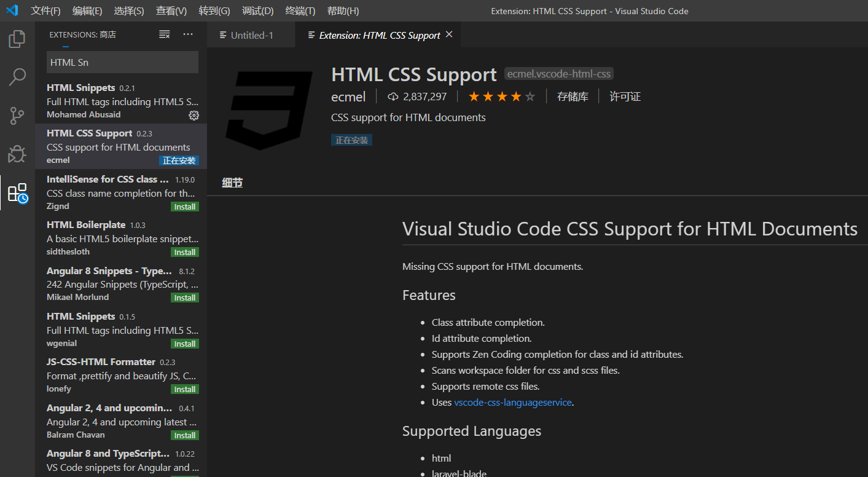The height and width of the screenshot is (477, 868).
Task: Select HTML Snippets by Mohamed Abusaid
Action: tap(121, 101)
